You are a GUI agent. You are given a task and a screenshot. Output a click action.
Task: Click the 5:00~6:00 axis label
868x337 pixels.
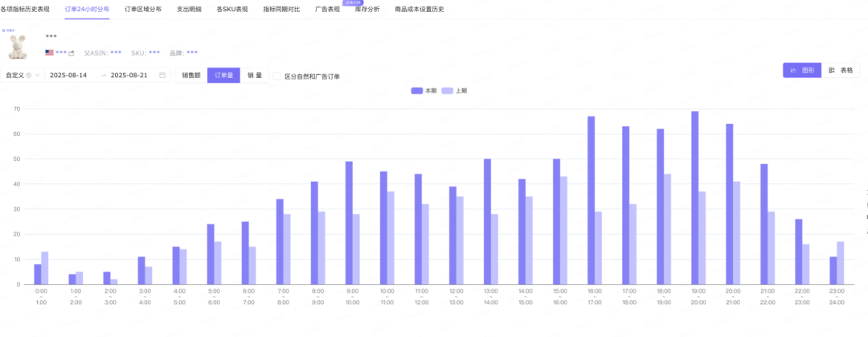(215, 297)
